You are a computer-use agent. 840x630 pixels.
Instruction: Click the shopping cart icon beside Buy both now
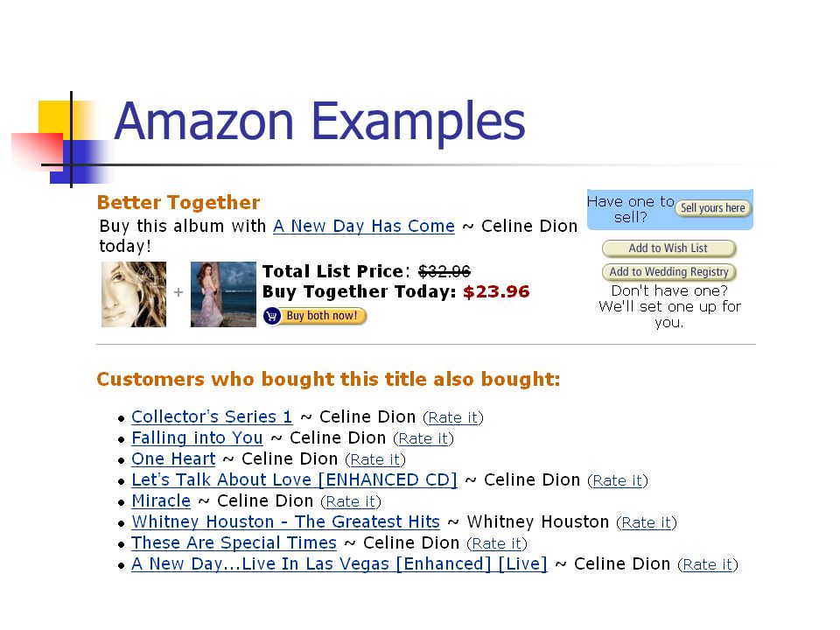click(x=271, y=316)
